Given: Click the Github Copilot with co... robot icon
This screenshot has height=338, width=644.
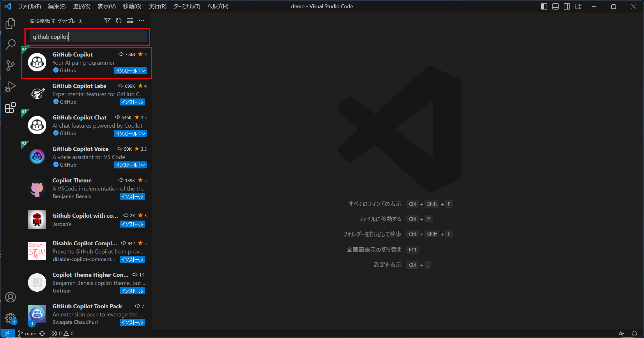Looking at the screenshot, I should (37, 219).
